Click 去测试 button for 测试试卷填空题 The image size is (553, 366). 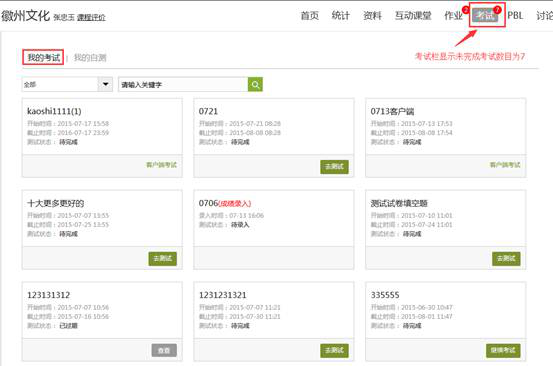click(506, 259)
